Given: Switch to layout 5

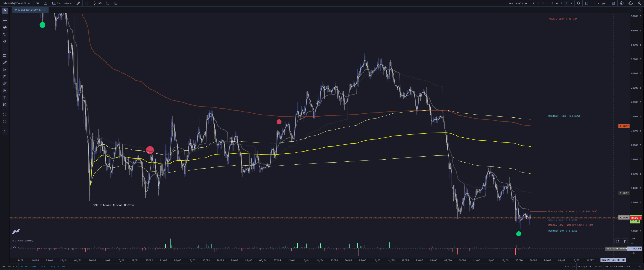Looking at the screenshot, I should coord(552,3).
